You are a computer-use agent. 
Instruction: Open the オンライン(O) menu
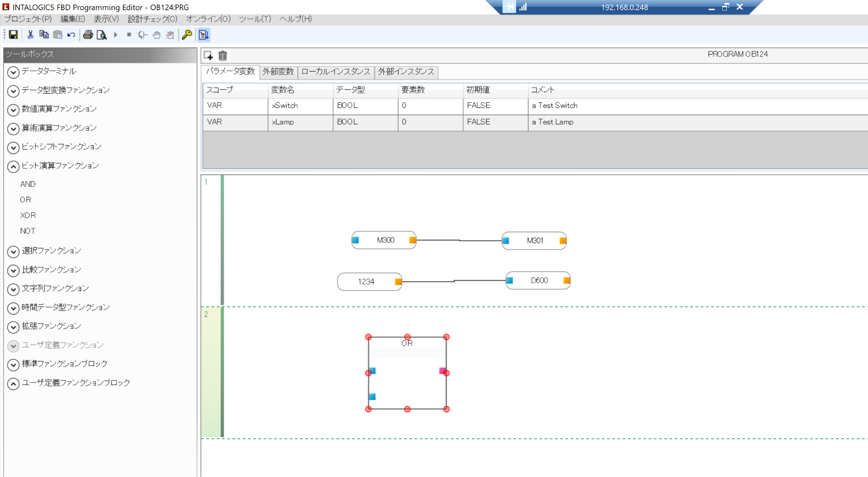point(208,19)
